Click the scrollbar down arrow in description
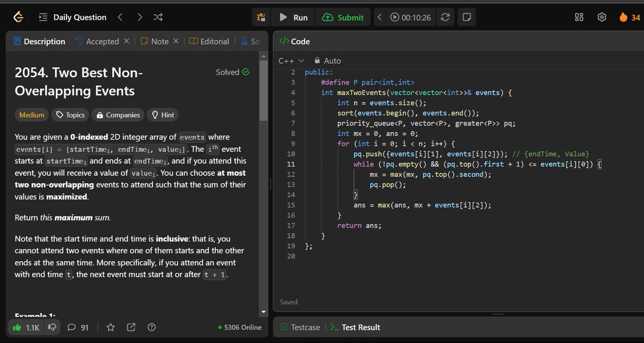Viewport: 644px width, 343px height. pyautogui.click(x=263, y=312)
